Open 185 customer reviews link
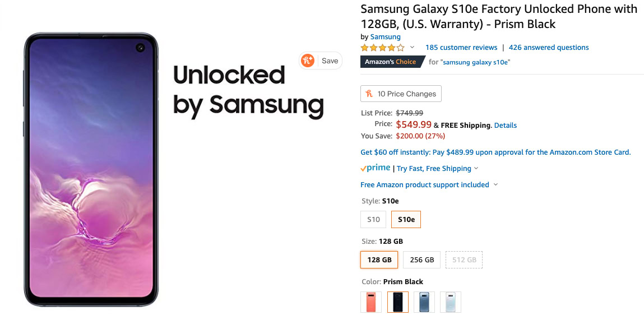Image resolution: width=644 pixels, height=315 pixels. click(461, 48)
